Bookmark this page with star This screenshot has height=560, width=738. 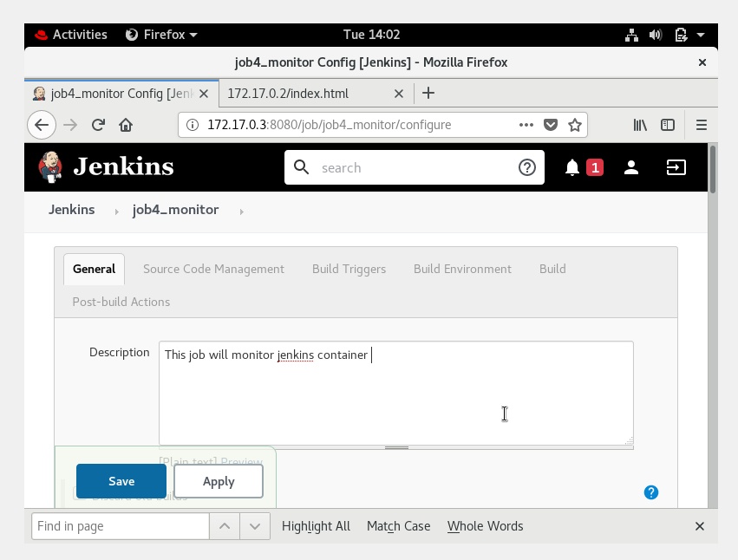tap(575, 125)
